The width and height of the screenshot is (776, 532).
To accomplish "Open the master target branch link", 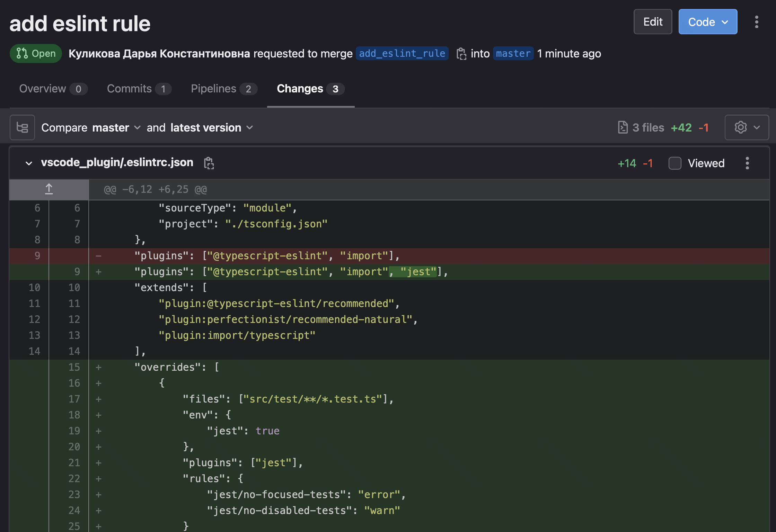I will pyautogui.click(x=513, y=53).
